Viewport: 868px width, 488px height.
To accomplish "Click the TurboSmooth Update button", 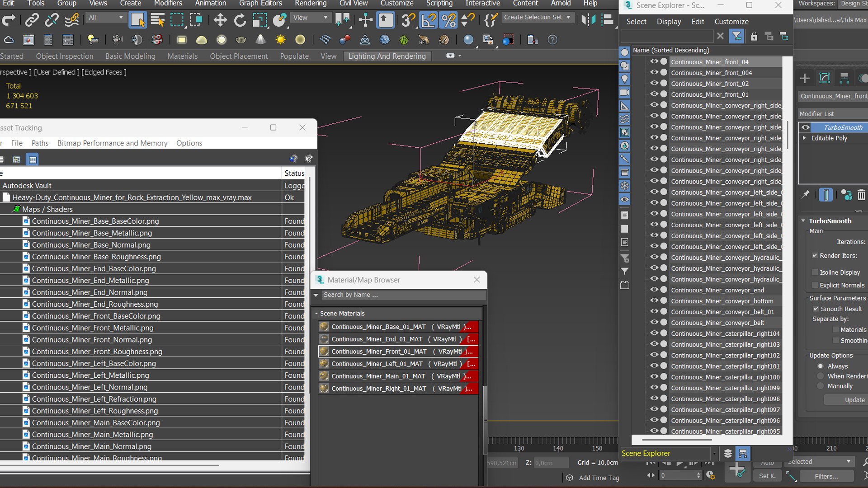I will (x=846, y=400).
